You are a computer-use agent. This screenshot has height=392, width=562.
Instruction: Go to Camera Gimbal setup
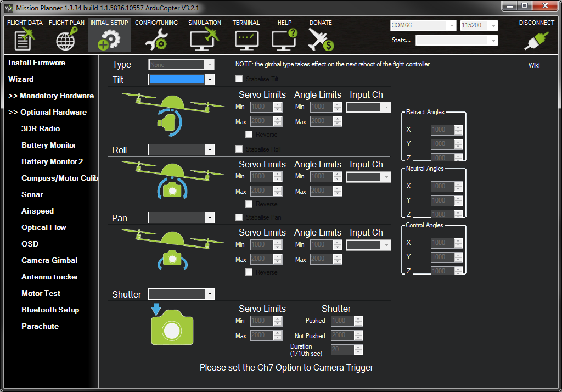pyautogui.click(x=49, y=260)
